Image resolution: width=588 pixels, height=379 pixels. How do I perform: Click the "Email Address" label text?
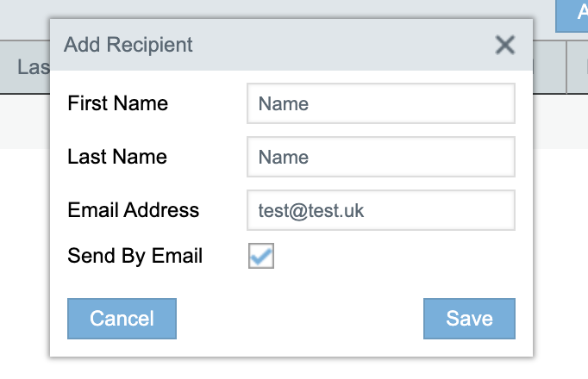(133, 210)
